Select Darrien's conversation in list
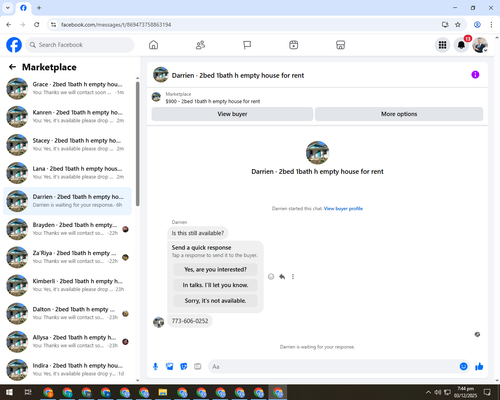Image resolution: width=500 pixels, height=400 pixels. (68, 201)
